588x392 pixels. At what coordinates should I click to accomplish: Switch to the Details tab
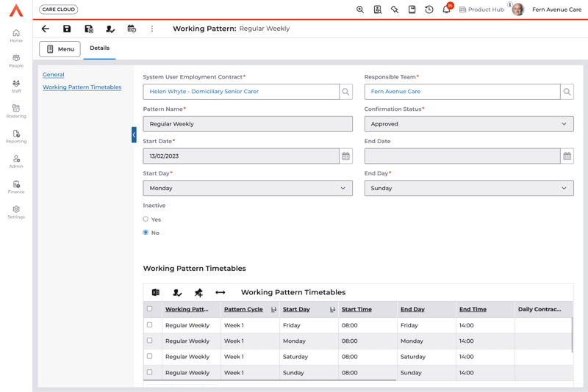99,48
